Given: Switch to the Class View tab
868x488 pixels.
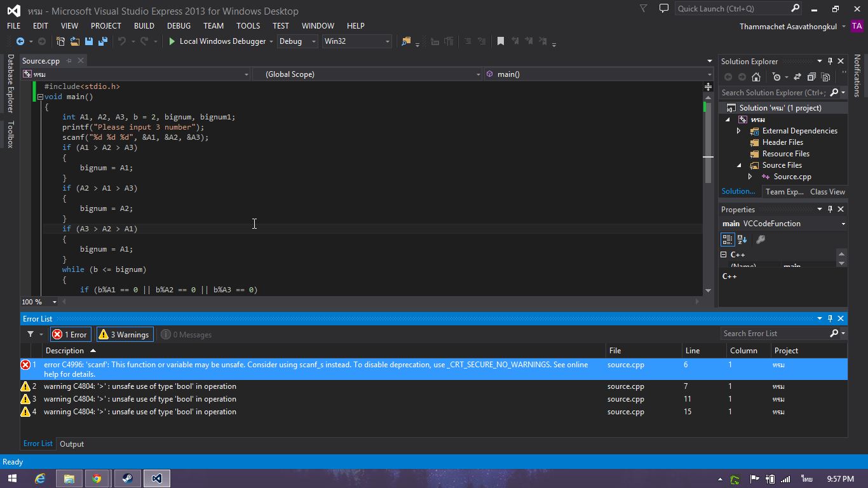Looking at the screenshot, I should (827, 192).
